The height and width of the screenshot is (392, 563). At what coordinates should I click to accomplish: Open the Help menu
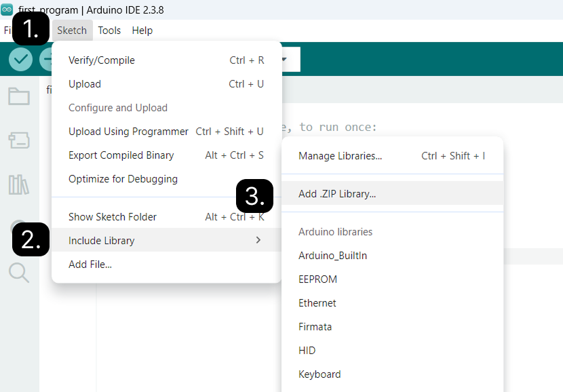pyautogui.click(x=142, y=31)
